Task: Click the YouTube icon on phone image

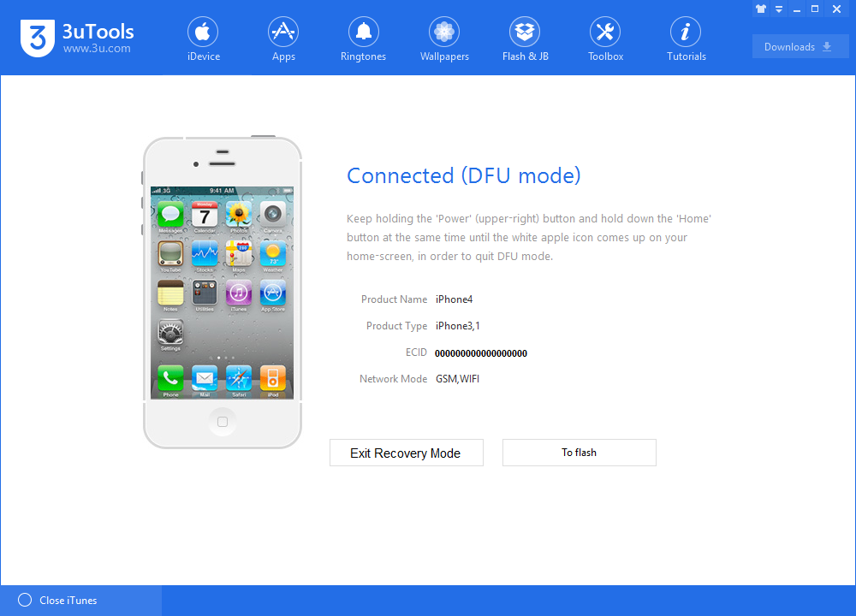Action: [171, 253]
